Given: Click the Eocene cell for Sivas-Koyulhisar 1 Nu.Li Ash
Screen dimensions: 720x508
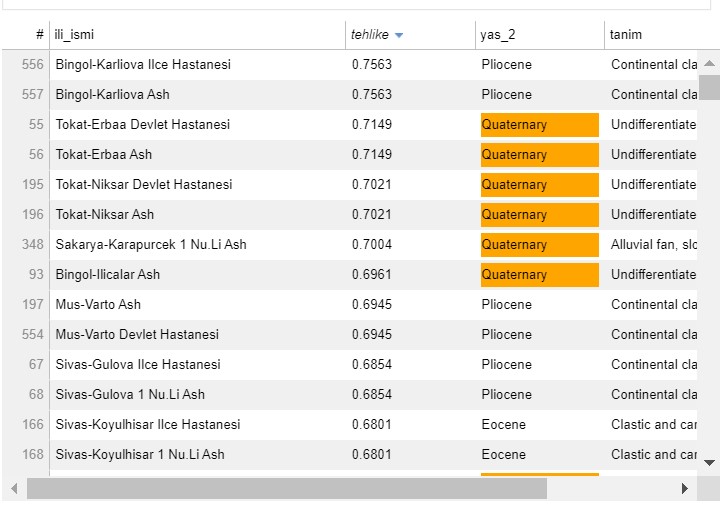Looking at the screenshot, I should point(503,455).
